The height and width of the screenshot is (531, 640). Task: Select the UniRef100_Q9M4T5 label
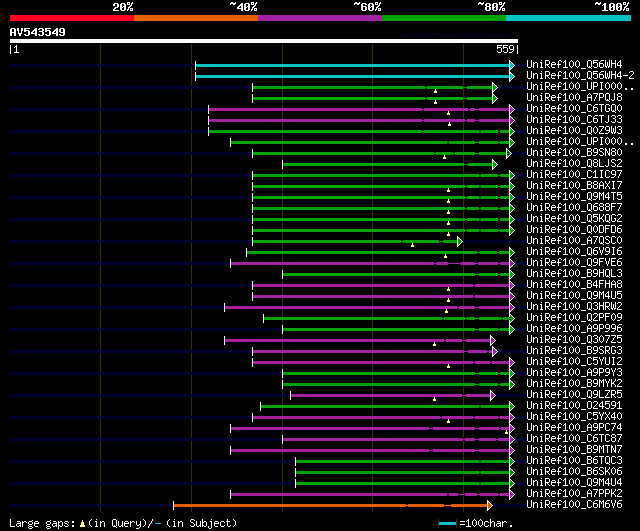pos(574,197)
